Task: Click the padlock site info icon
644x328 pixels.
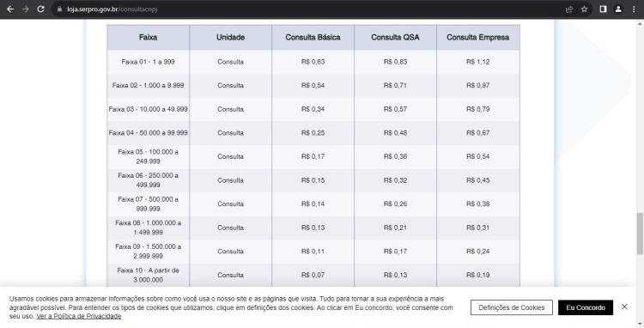Action: [60, 9]
